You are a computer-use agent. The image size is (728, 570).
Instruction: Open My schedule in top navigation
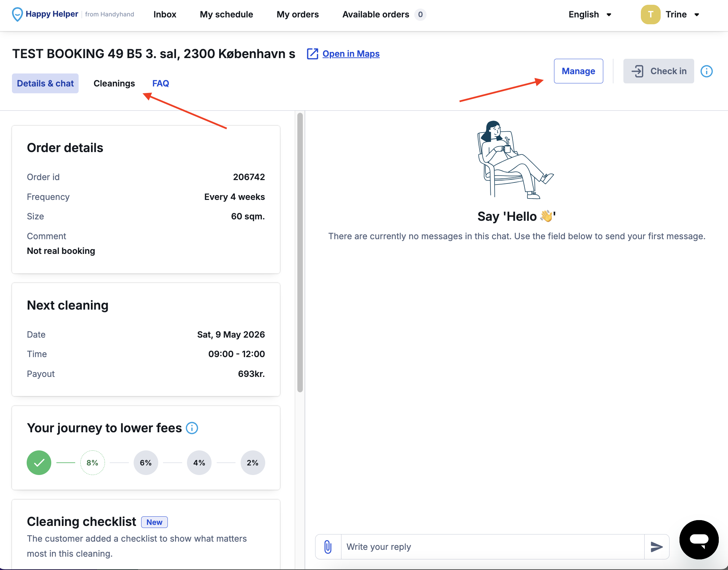(226, 14)
